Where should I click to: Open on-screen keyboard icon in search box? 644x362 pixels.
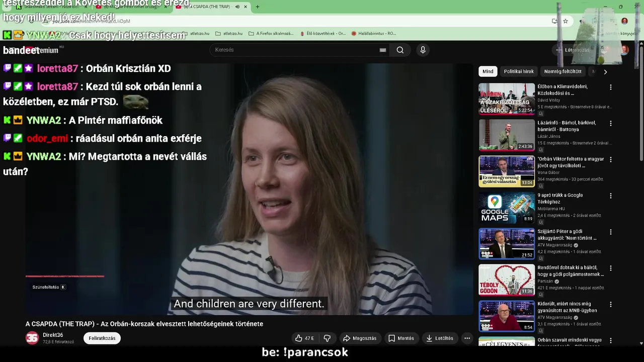tap(383, 50)
